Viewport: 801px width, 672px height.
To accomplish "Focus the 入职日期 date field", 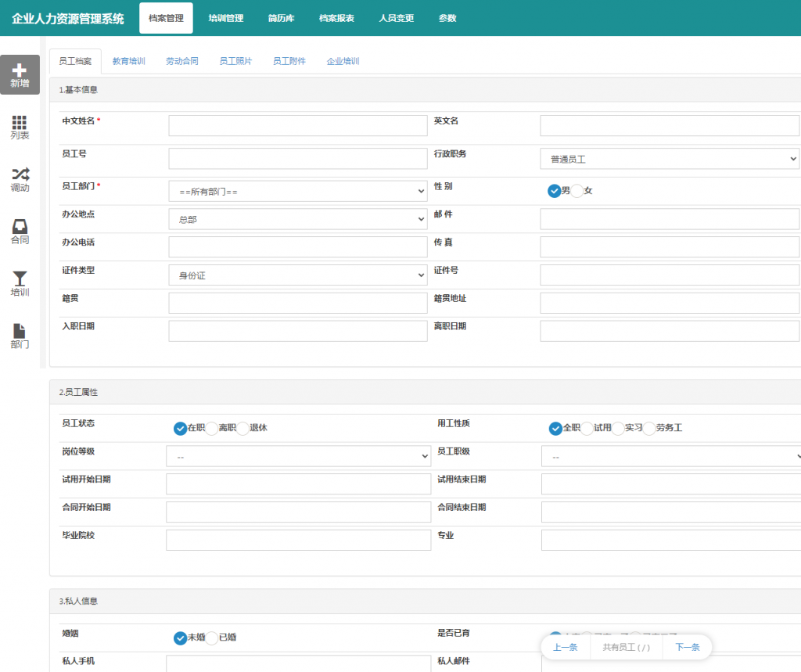I will 298,331.
